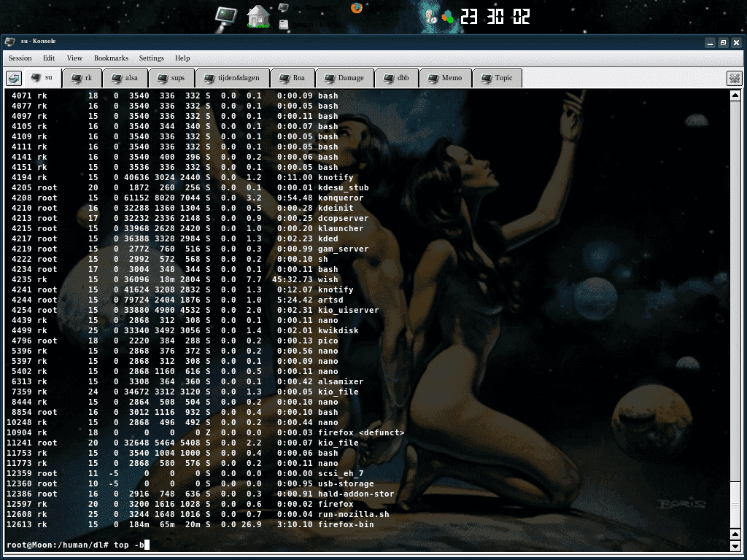Open the Edit menu
Screen dimensions: 747x560
click(x=49, y=58)
